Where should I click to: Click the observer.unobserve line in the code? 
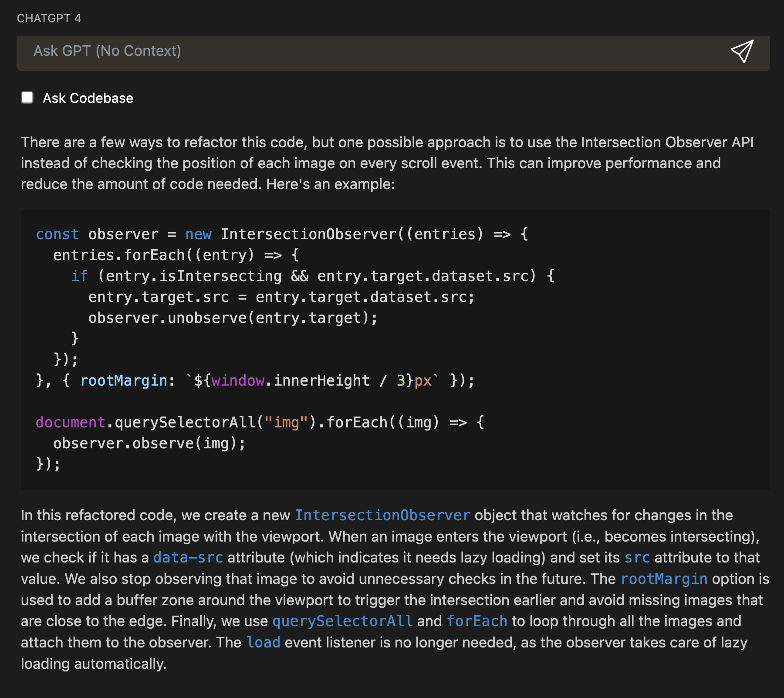click(x=233, y=318)
